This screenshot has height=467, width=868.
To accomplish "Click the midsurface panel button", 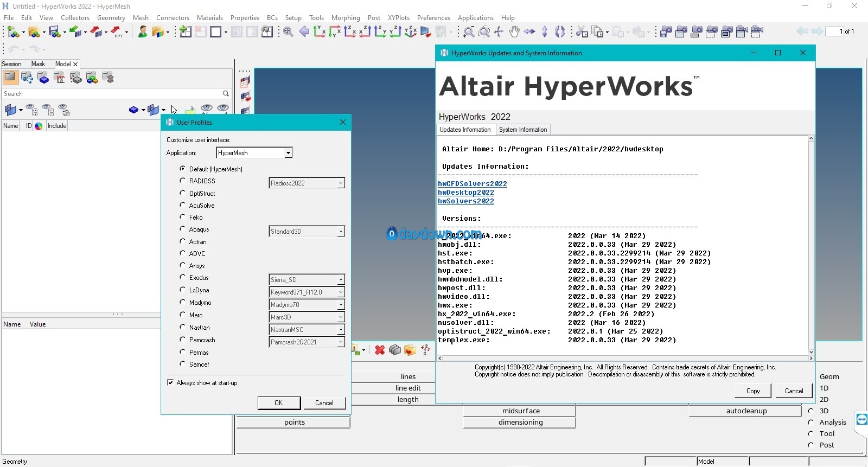I will (521, 411).
